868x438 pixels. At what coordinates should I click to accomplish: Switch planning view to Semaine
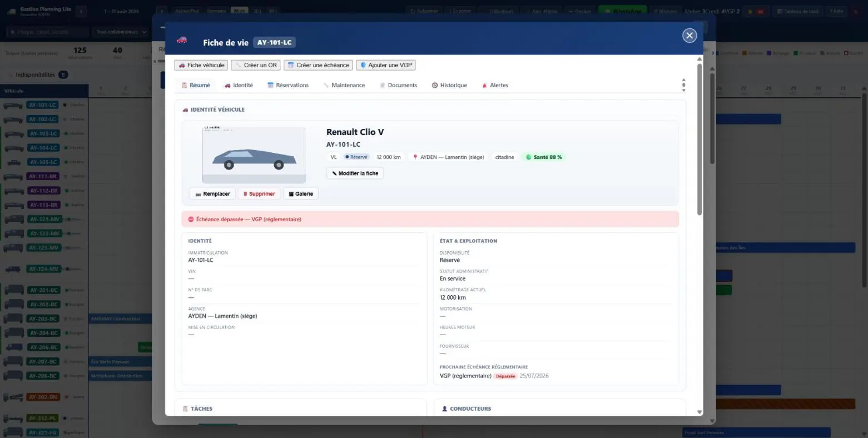(216, 11)
